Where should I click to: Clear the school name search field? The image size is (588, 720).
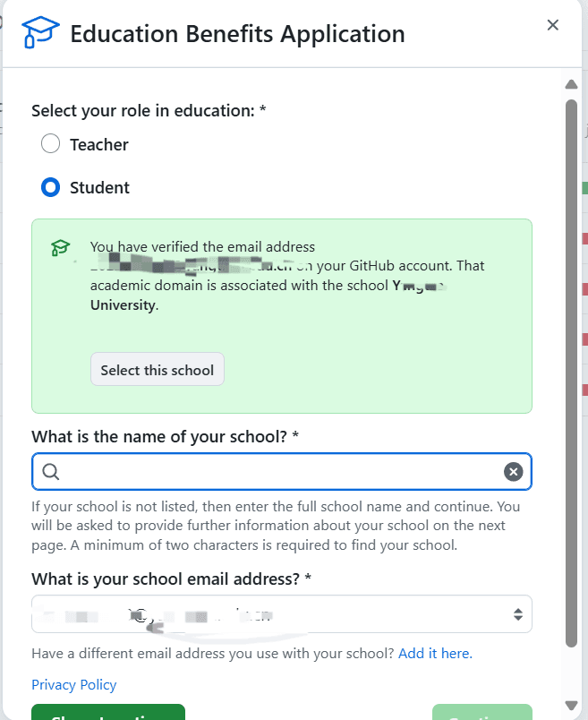513,472
